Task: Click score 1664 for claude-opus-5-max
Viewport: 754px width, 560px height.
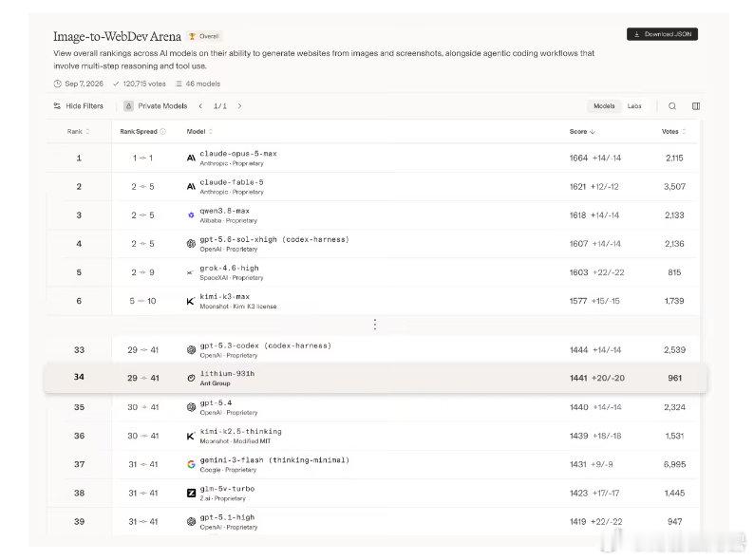Action: (578, 159)
